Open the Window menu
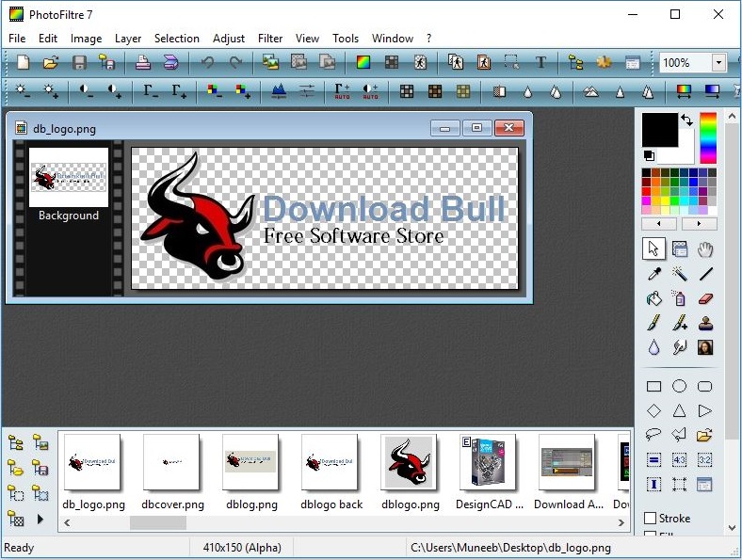 [x=393, y=39]
